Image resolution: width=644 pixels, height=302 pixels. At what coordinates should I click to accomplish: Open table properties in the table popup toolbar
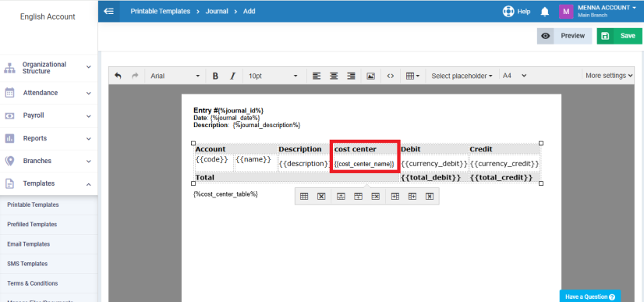pyautogui.click(x=304, y=197)
